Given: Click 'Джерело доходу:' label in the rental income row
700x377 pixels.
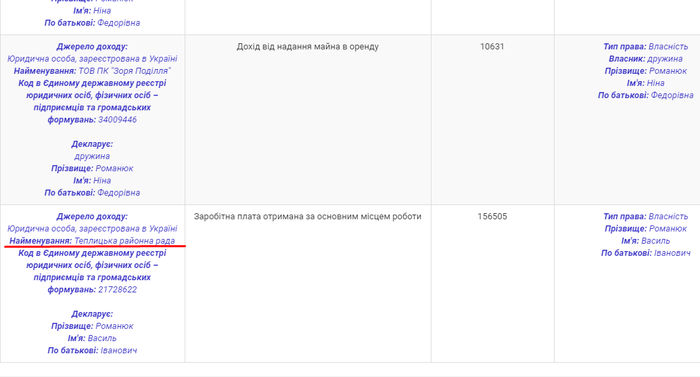Looking at the screenshot, I should pyautogui.click(x=92, y=46).
